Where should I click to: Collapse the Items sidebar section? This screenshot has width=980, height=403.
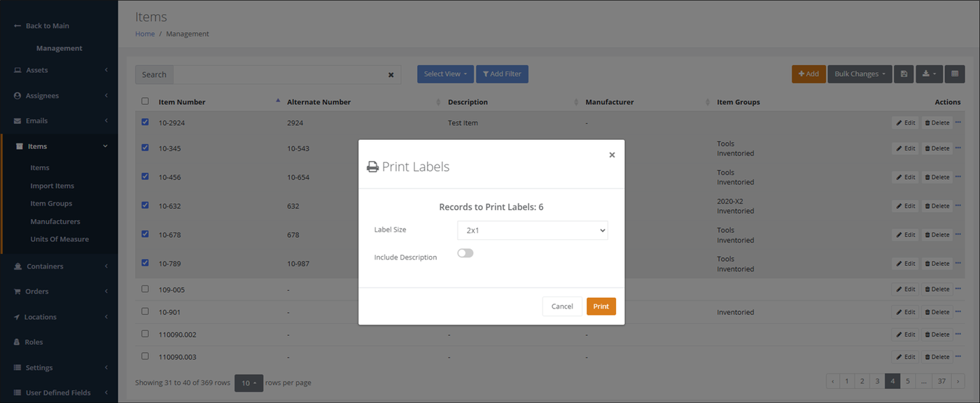click(59, 146)
